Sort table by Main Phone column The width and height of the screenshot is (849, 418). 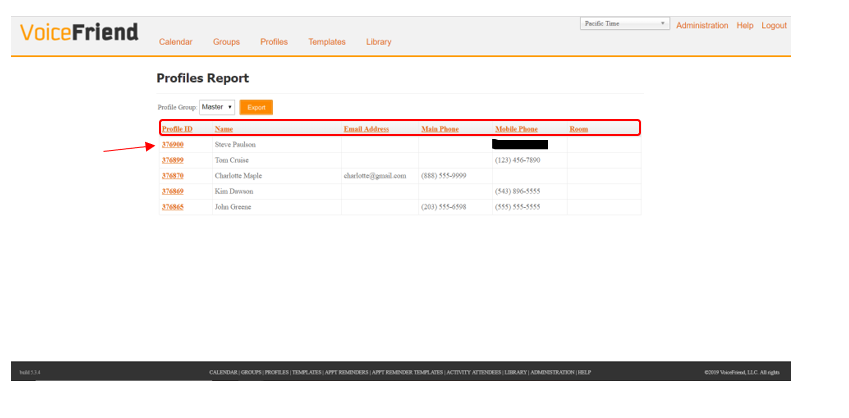point(440,129)
